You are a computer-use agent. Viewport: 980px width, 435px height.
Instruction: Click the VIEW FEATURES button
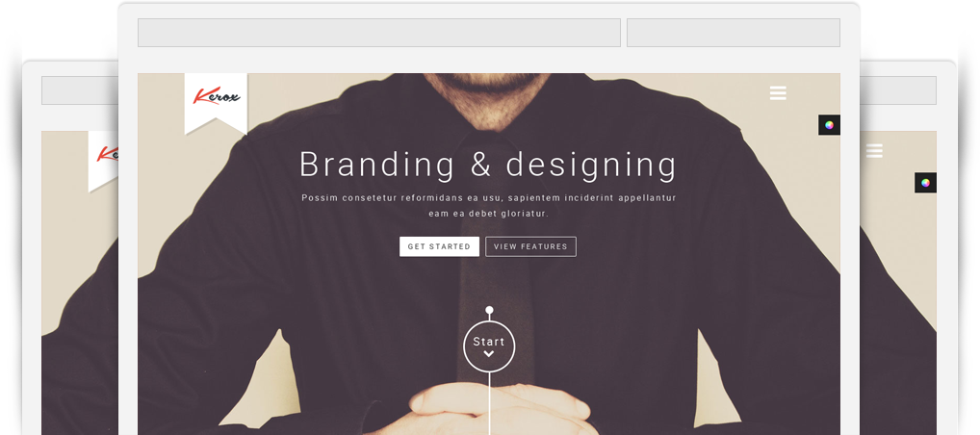pyautogui.click(x=530, y=246)
